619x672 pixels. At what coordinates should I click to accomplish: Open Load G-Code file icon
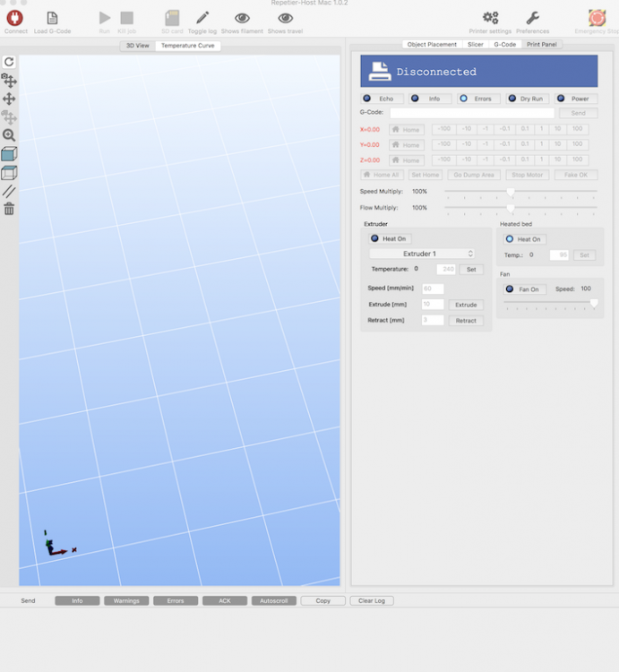tap(52, 18)
